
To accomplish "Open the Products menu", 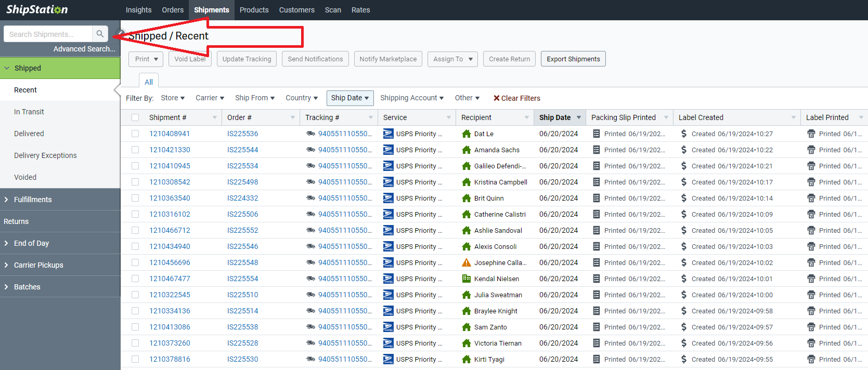I will (254, 10).
